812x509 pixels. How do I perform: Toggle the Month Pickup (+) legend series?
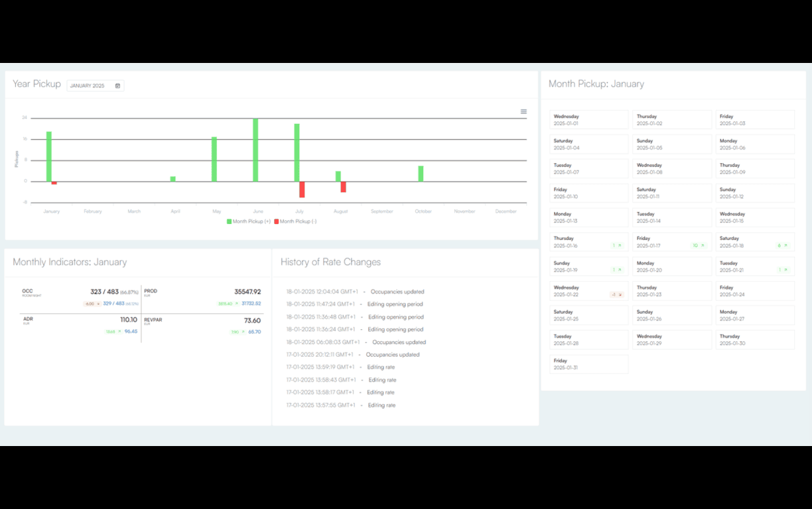(249, 221)
